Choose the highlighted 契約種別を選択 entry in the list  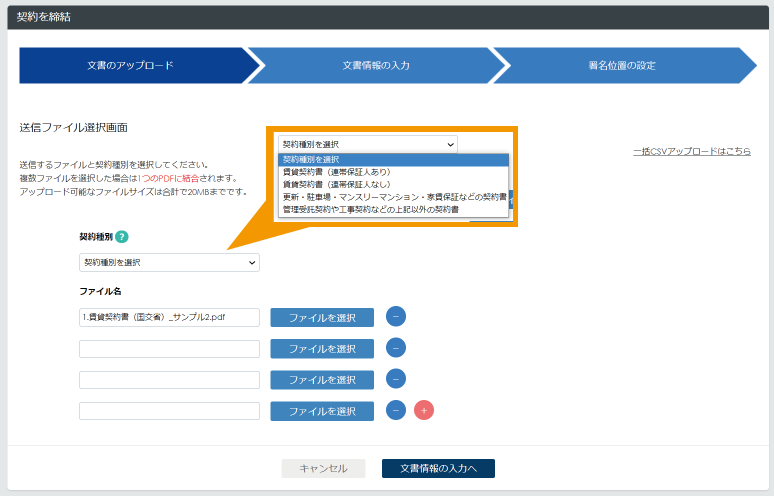(393, 159)
